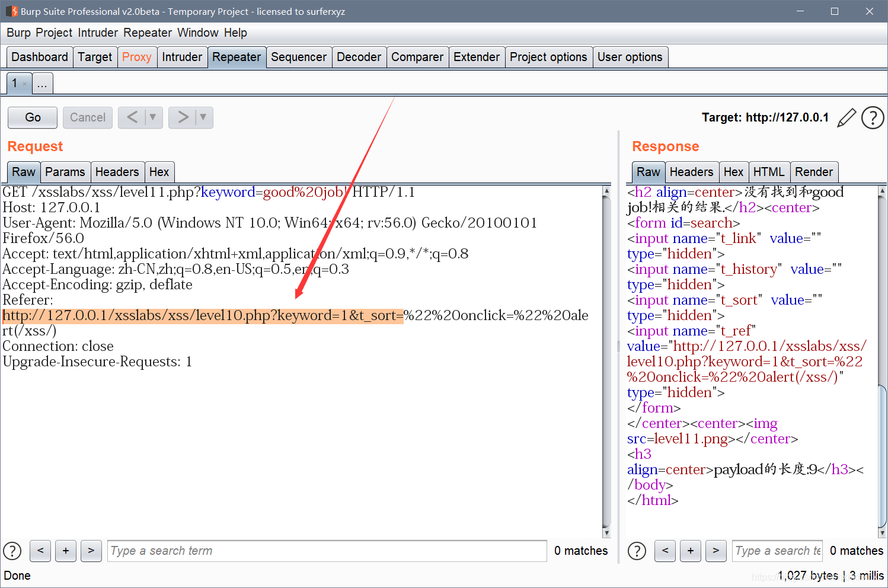Click 'Connection: close' header line

(58, 346)
